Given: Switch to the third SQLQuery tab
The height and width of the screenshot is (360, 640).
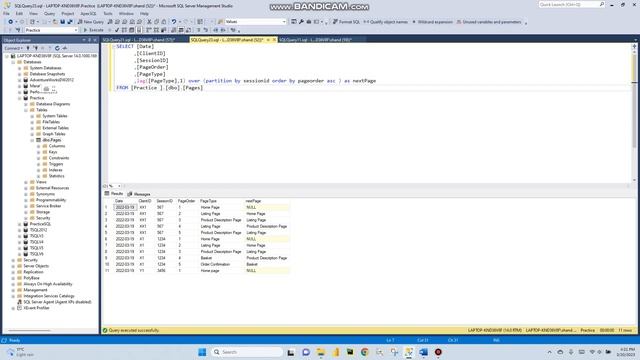Looking at the screenshot, I should tap(315, 40).
